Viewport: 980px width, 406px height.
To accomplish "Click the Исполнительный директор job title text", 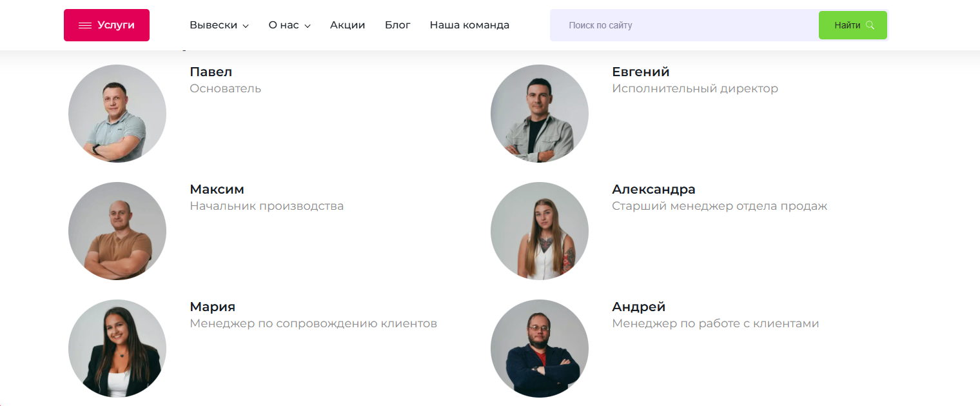I will coord(695,88).
